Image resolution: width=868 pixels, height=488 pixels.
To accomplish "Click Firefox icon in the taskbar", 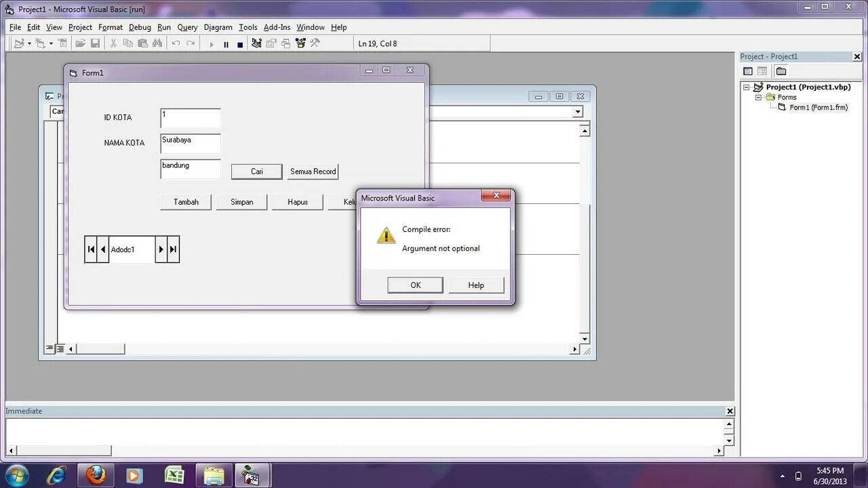I will [x=96, y=475].
